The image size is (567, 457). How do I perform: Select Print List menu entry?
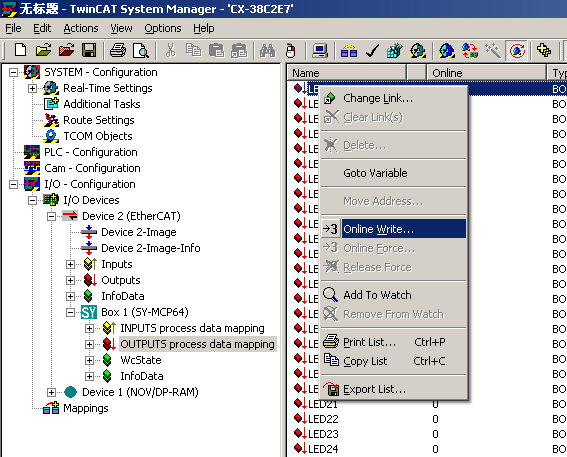[x=393, y=342]
